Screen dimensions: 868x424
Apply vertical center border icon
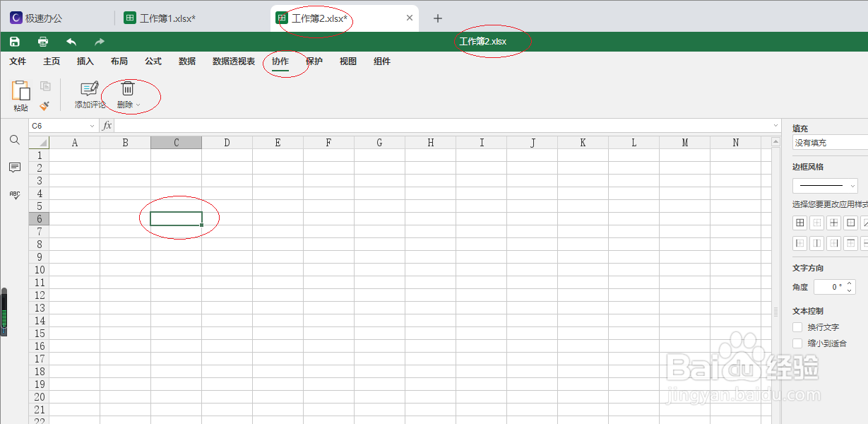[817, 243]
